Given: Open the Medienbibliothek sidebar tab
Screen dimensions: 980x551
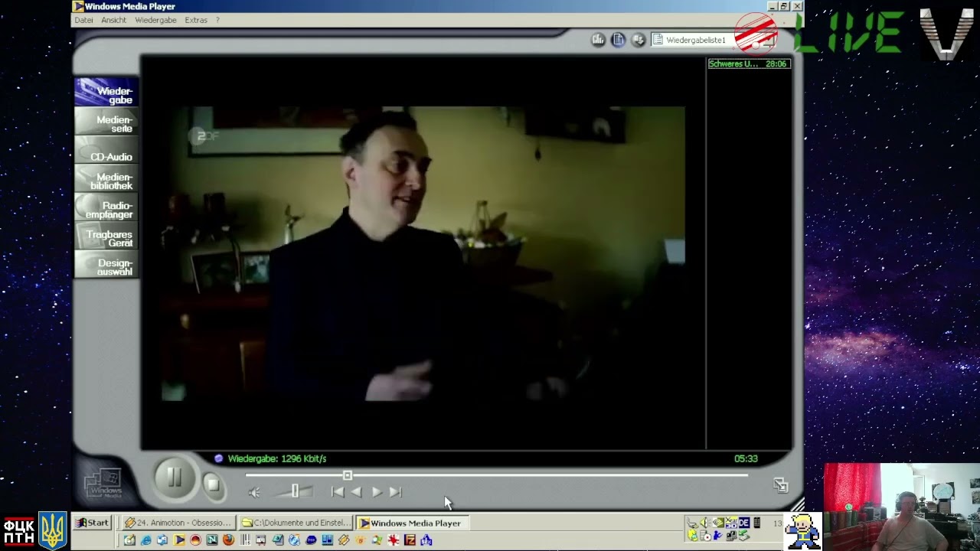Looking at the screenshot, I should [x=106, y=179].
